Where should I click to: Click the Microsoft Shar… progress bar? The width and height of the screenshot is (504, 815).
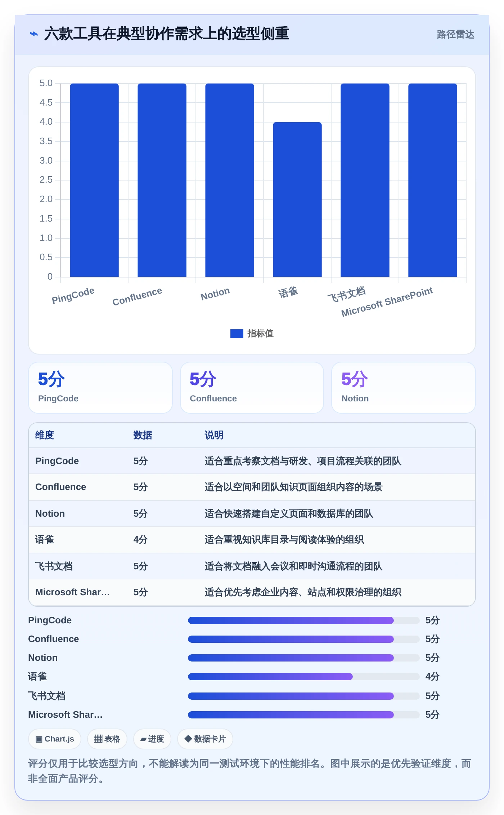(304, 715)
